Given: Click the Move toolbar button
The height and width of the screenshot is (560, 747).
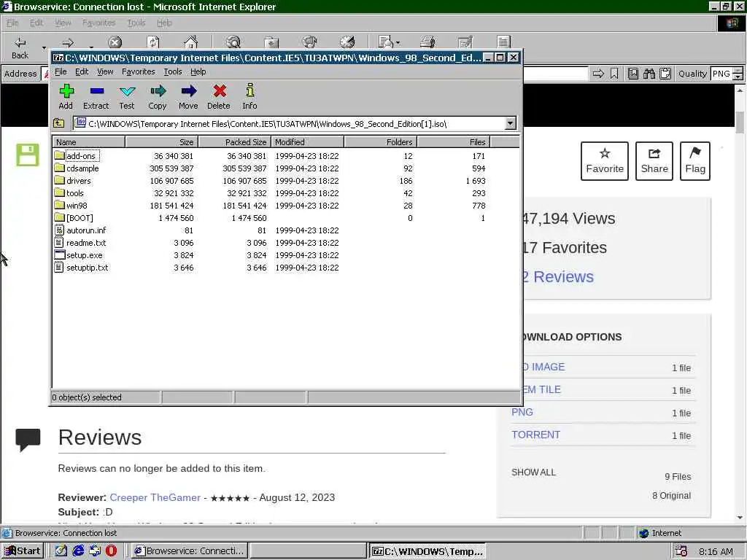Looking at the screenshot, I should [x=188, y=97].
